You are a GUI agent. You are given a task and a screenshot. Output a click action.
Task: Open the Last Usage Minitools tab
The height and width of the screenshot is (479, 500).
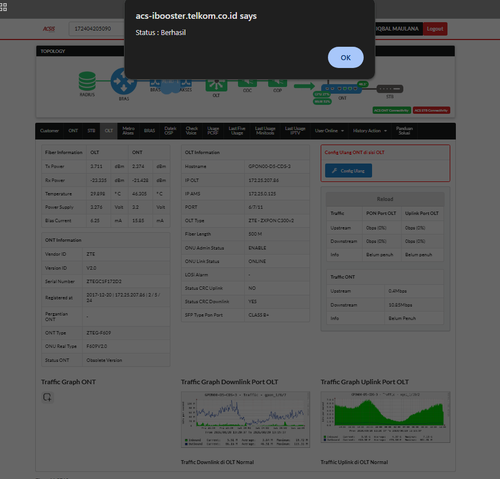point(265,131)
